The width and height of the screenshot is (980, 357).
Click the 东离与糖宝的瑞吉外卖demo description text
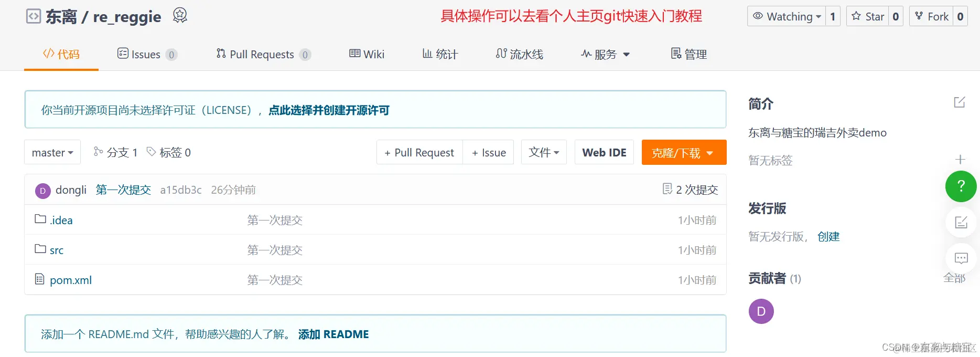[x=817, y=133]
